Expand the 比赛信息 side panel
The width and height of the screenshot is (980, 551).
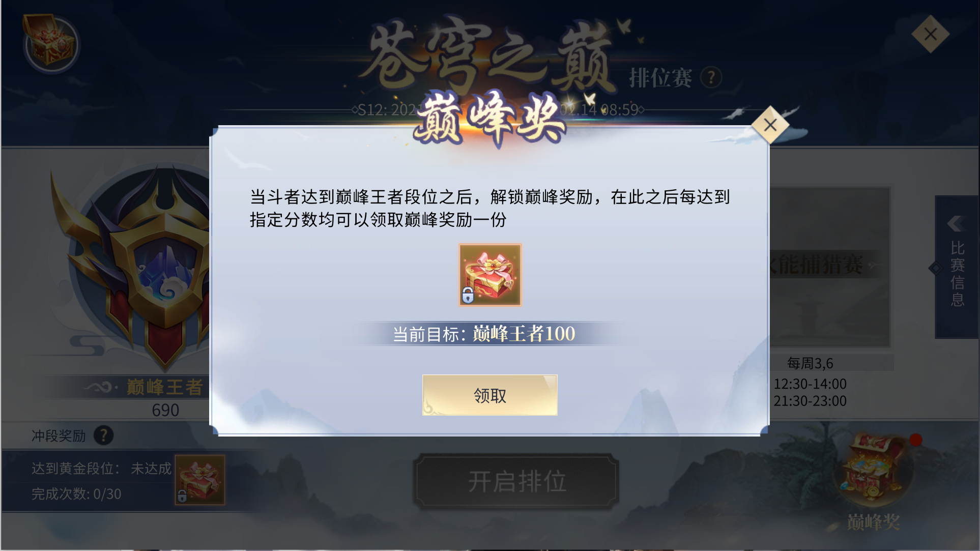coord(957,267)
